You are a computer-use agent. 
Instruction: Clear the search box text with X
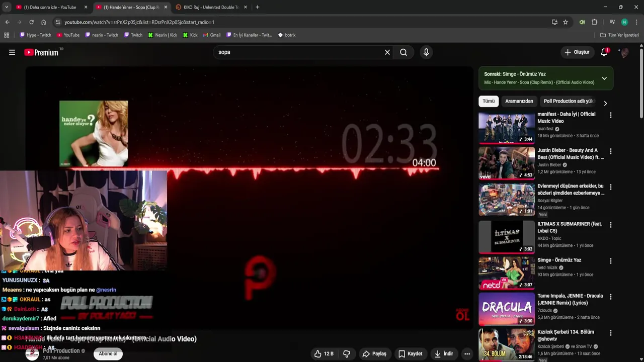click(x=387, y=52)
